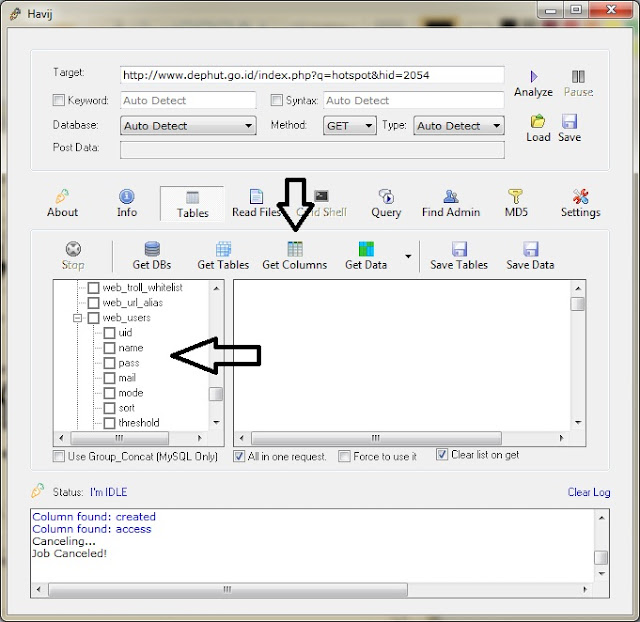This screenshot has width=640, height=622.
Task: Uncheck All in one request checkbox
Action: click(239, 456)
